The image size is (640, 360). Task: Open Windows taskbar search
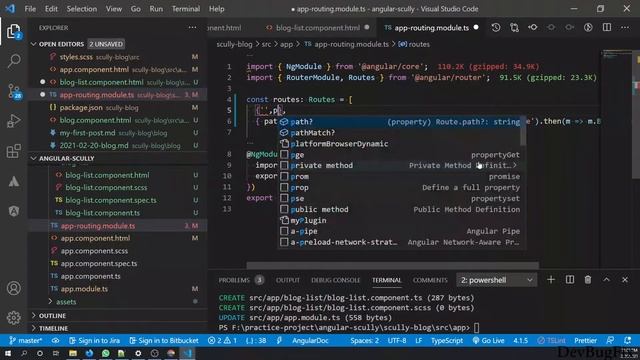point(24,353)
